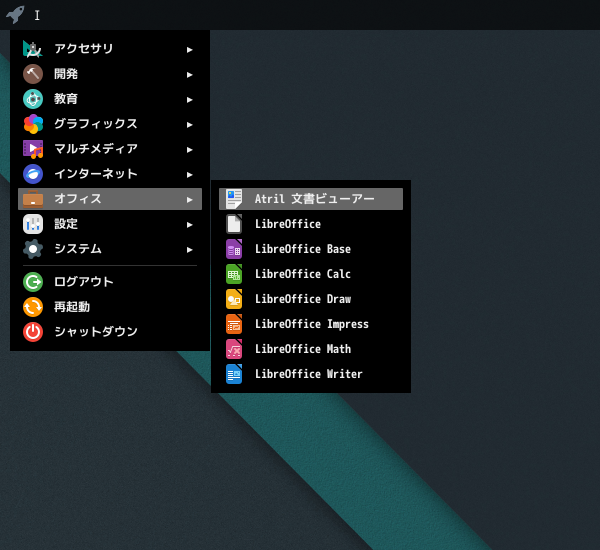Click the インターネット globe icon
Viewport: 600px width, 550px height.
(x=33, y=174)
